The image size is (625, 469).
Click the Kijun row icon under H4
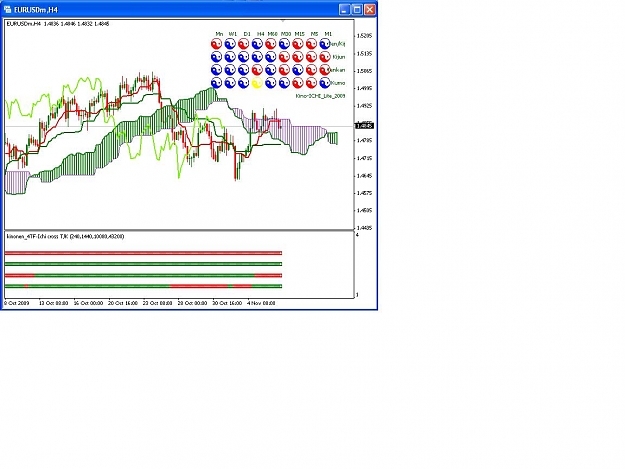[257, 57]
